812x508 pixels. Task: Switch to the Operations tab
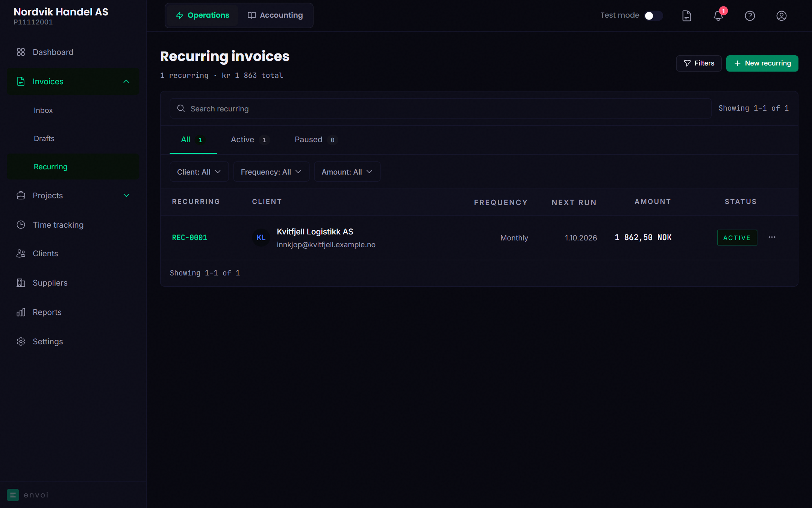point(202,15)
